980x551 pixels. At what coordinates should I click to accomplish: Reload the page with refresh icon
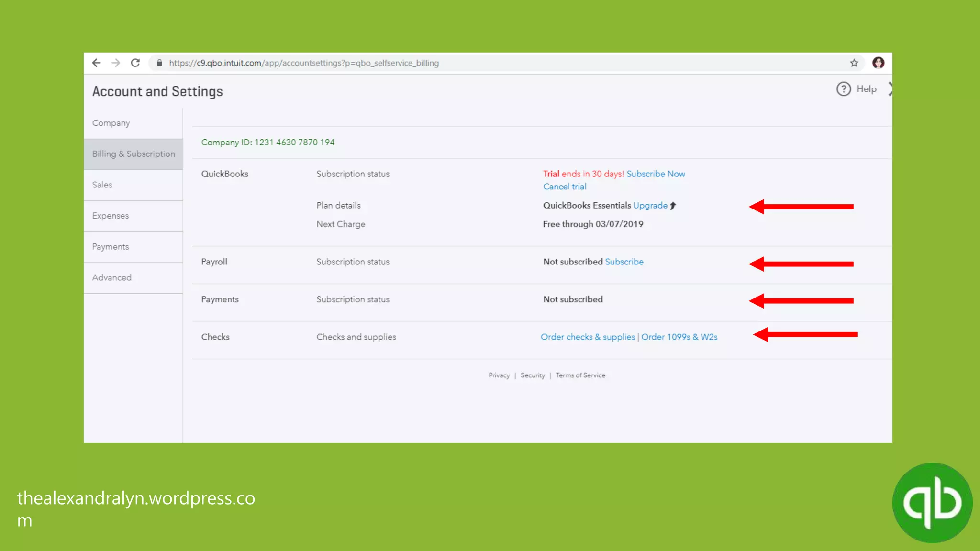(x=135, y=63)
